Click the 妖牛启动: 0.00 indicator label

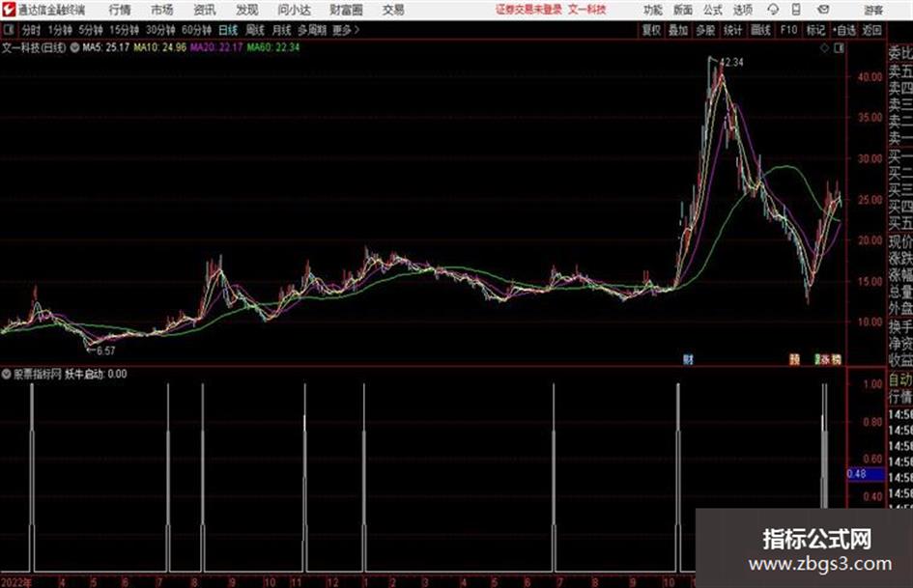pyautogui.click(x=96, y=374)
